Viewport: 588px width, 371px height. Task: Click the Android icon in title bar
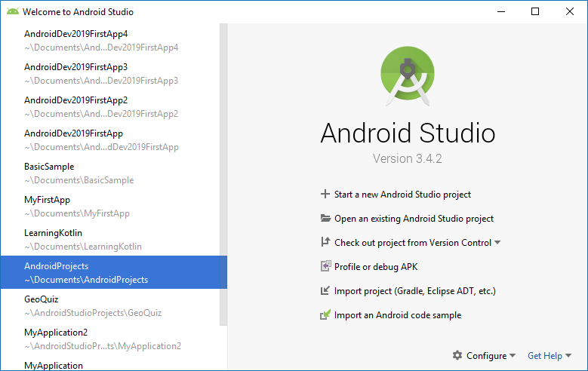[13, 11]
